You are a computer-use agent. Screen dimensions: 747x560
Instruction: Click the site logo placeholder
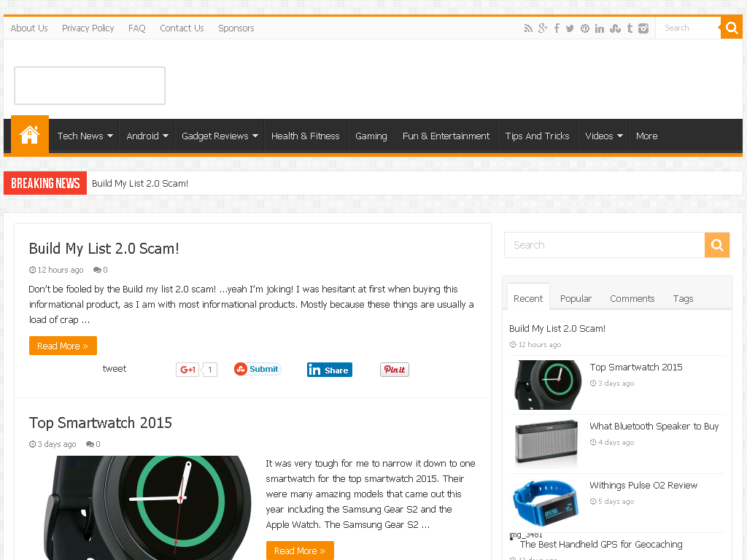[90, 86]
